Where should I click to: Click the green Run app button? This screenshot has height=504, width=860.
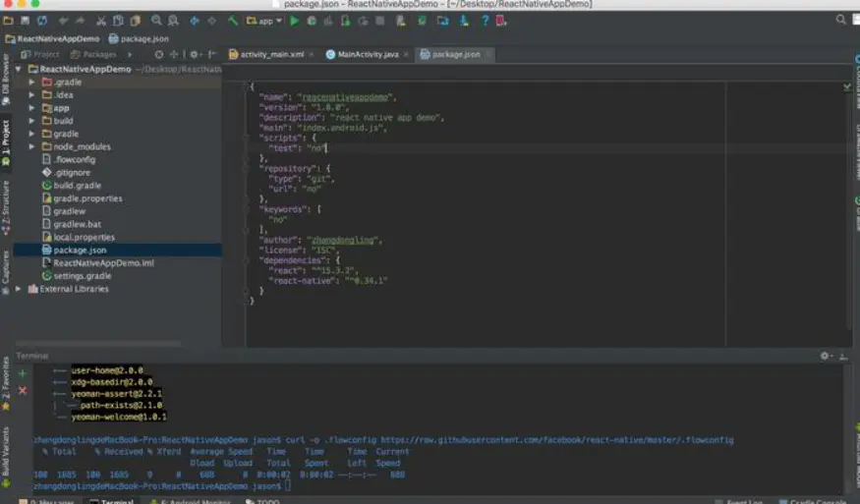tap(295, 21)
